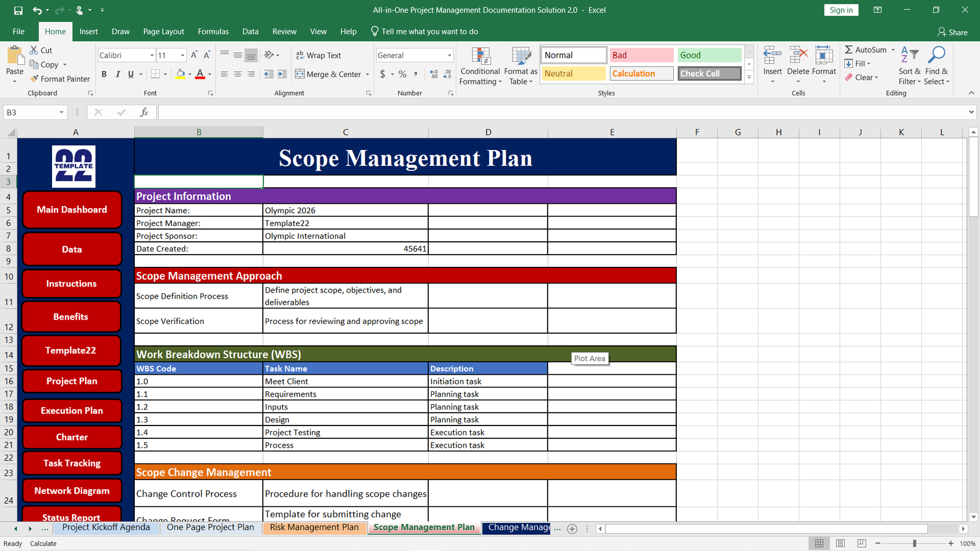Click the Decrease Decimal icon
The image size is (980, 551).
coord(448,74)
